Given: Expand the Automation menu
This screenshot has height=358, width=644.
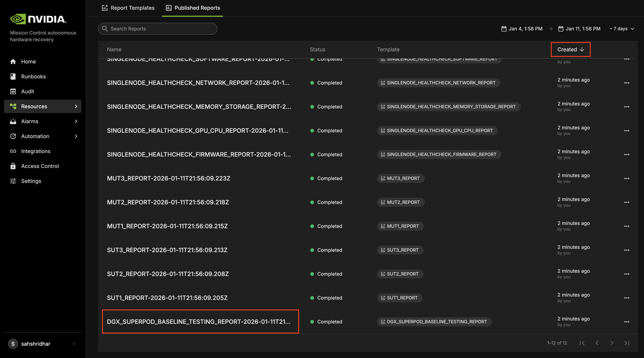Looking at the screenshot, I should pos(43,136).
